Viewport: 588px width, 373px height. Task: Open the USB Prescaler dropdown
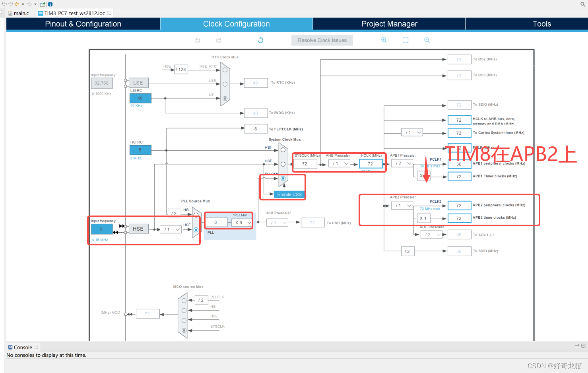(x=277, y=223)
